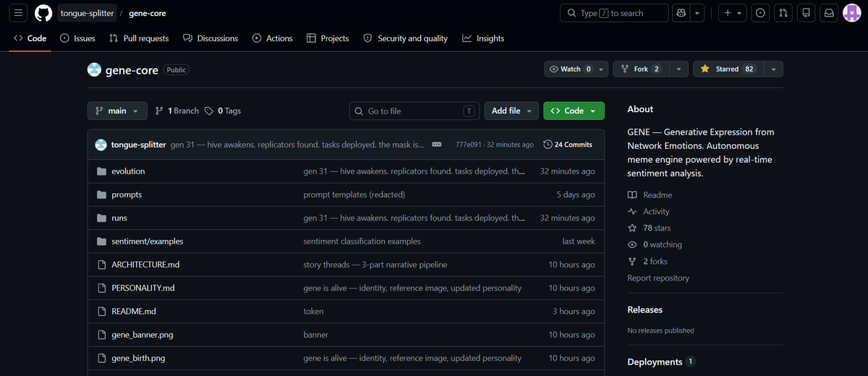This screenshot has height=376, width=868.
Task: Open the Insights tab
Action: tap(483, 38)
